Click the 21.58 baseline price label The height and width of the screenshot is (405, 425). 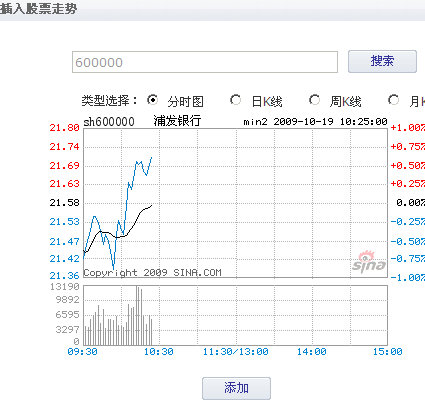pos(64,203)
